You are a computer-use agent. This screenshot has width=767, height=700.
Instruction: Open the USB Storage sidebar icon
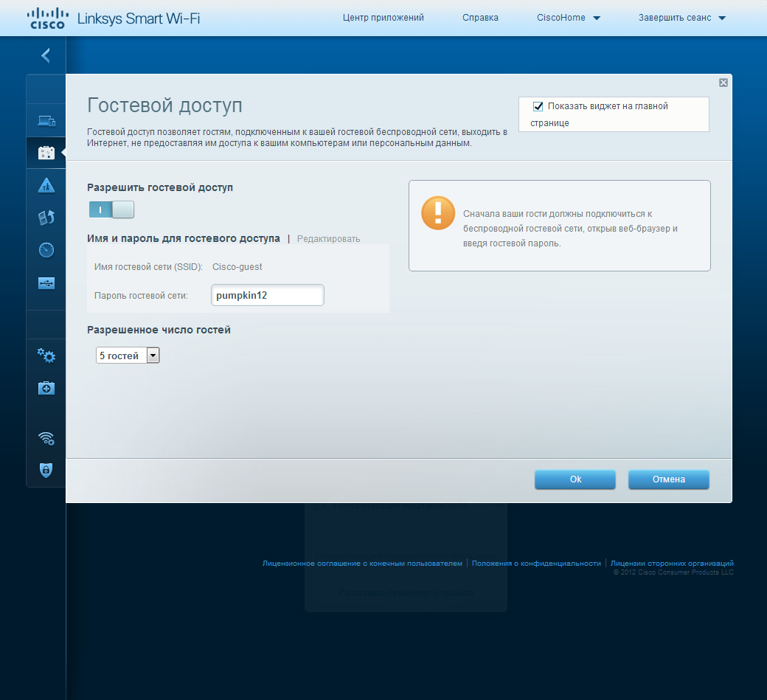[x=46, y=283]
